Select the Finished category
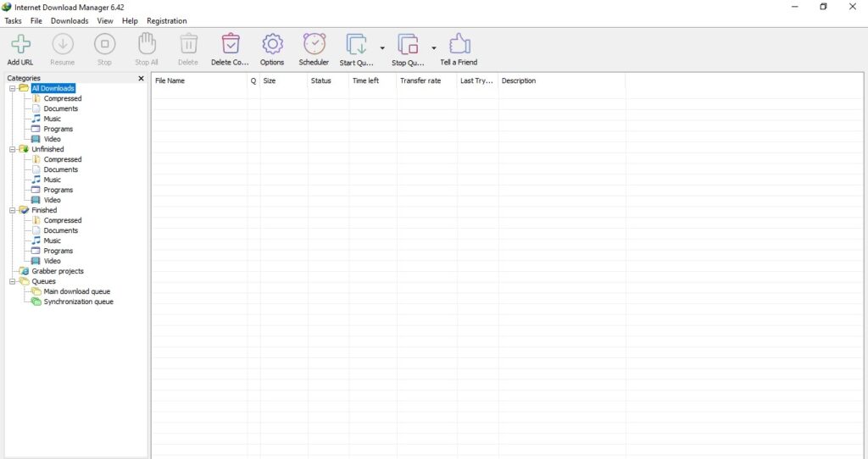This screenshot has width=868, height=459. coord(44,210)
